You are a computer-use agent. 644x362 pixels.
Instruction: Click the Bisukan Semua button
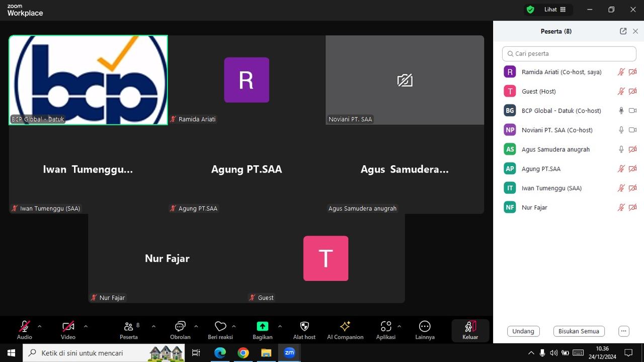579,331
